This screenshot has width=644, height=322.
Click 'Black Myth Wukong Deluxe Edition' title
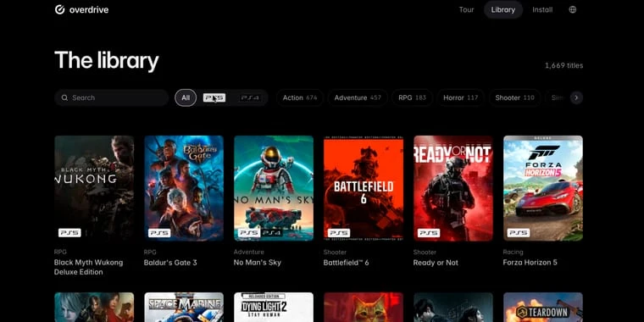[88, 268]
